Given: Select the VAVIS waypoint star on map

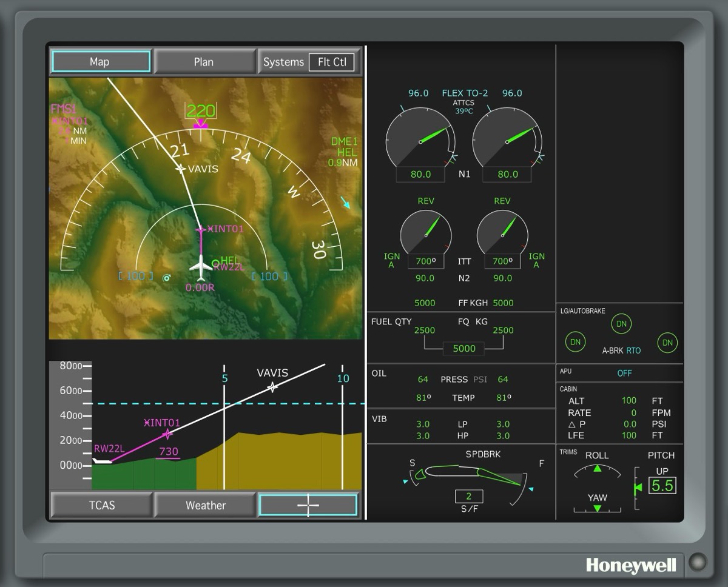Looking at the screenshot, I should (x=180, y=169).
